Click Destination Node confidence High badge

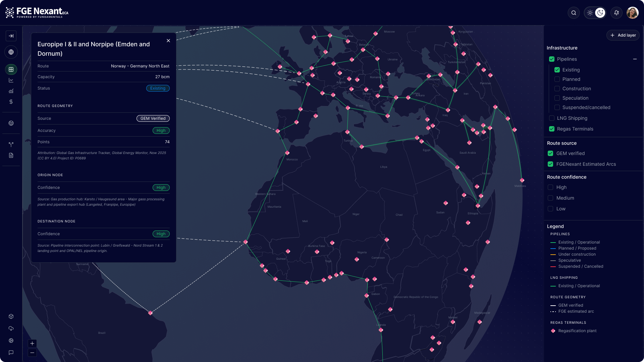(161, 234)
